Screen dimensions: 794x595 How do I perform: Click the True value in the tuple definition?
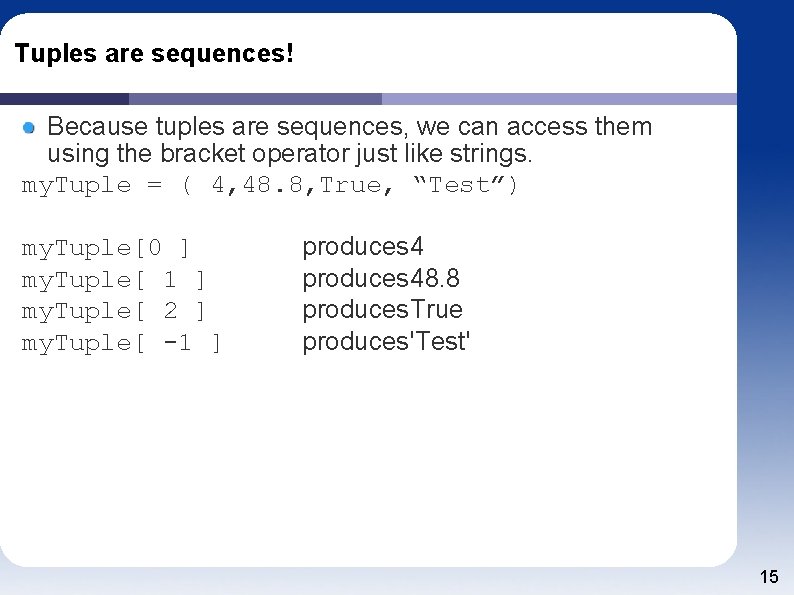351,185
